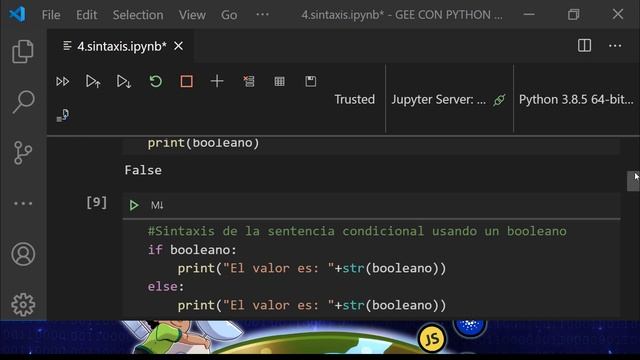Click the '#Sintaxis de la sentencia condicional' comment

pyautogui.click(x=357, y=231)
